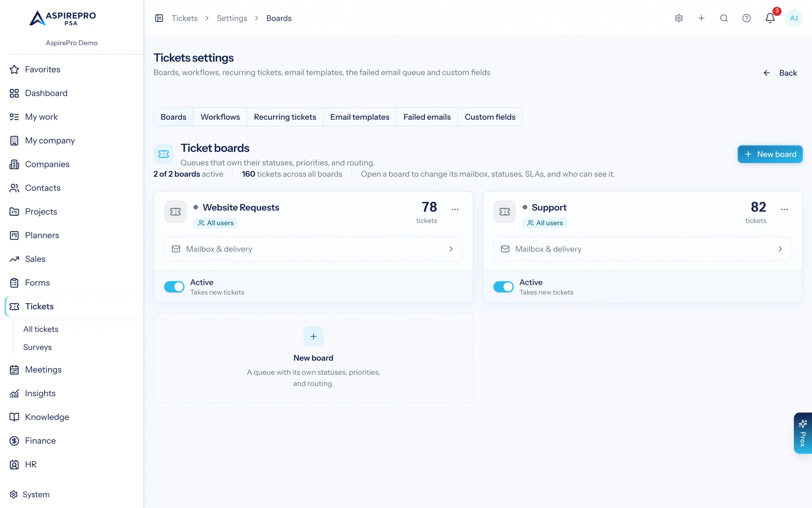The height and width of the screenshot is (508, 812).
Task: Expand Mailbox & delivery for Support
Action: point(643,249)
